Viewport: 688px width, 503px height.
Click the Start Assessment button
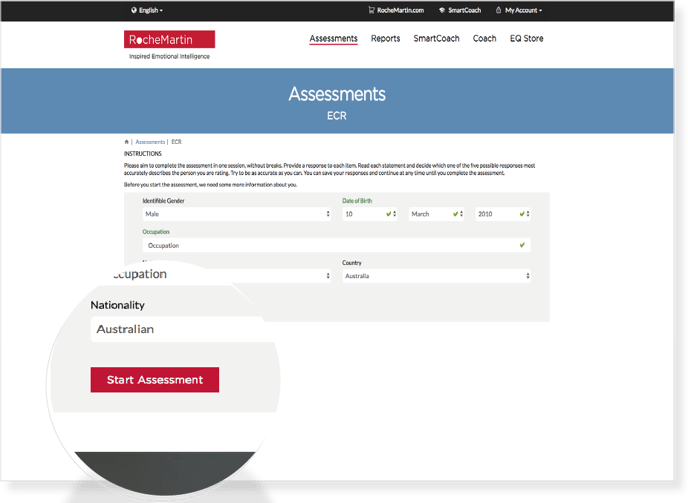(155, 380)
